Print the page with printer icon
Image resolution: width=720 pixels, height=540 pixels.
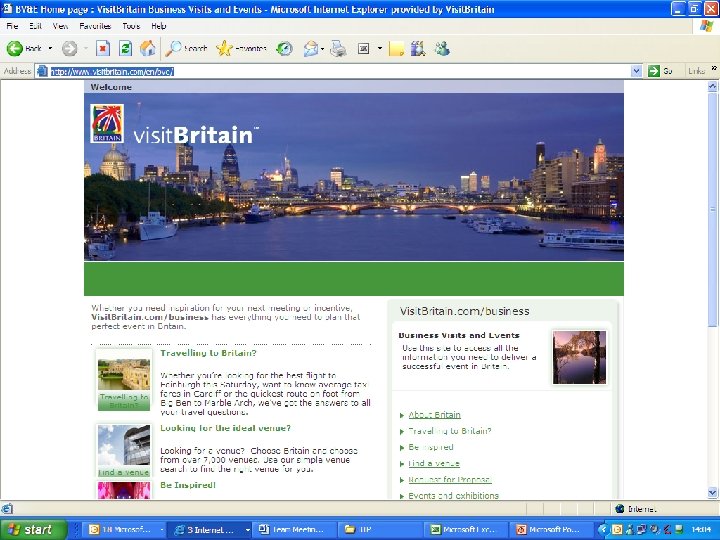click(x=338, y=48)
